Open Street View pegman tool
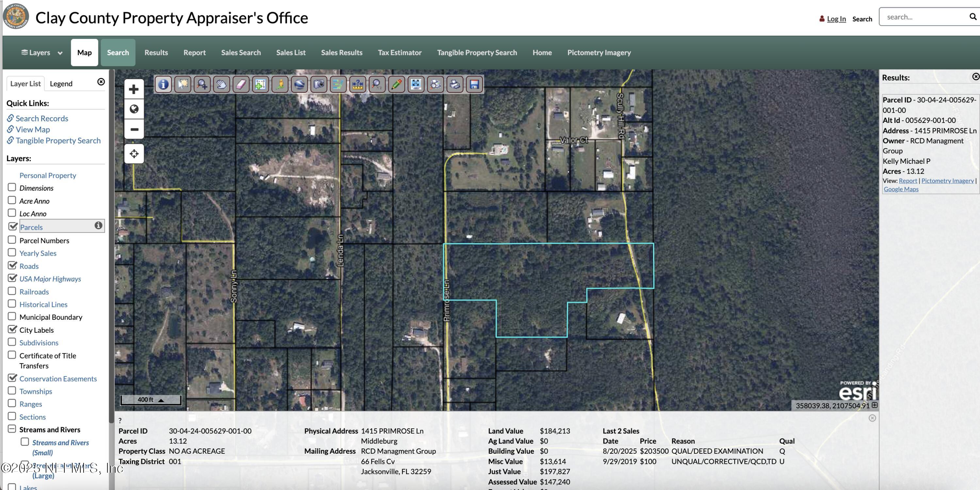 [280, 84]
